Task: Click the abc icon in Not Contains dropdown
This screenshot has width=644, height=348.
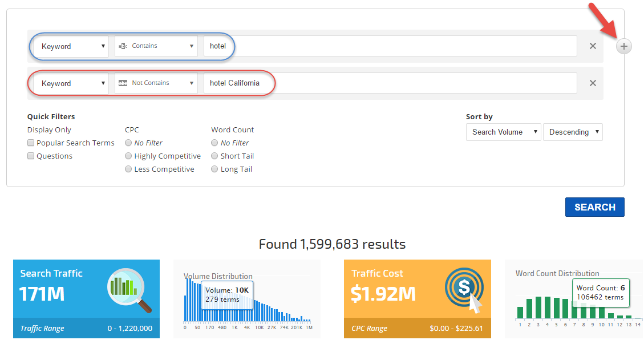Action: pyautogui.click(x=123, y=83)
